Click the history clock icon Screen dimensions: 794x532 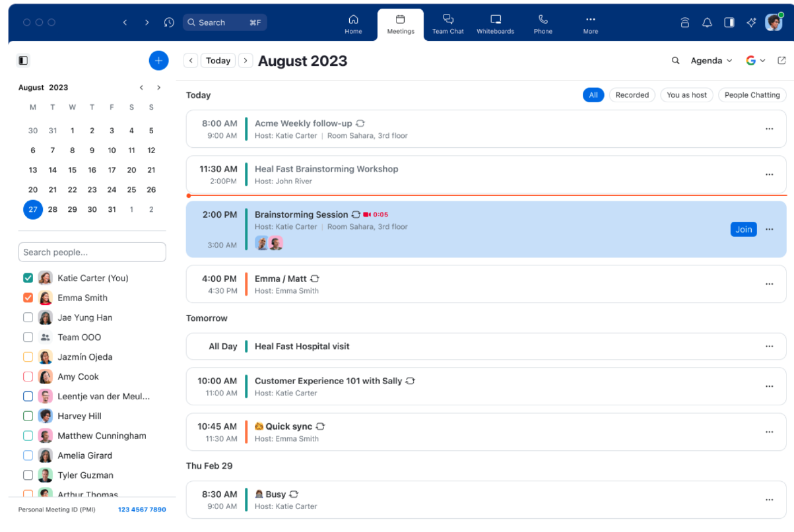169,22
